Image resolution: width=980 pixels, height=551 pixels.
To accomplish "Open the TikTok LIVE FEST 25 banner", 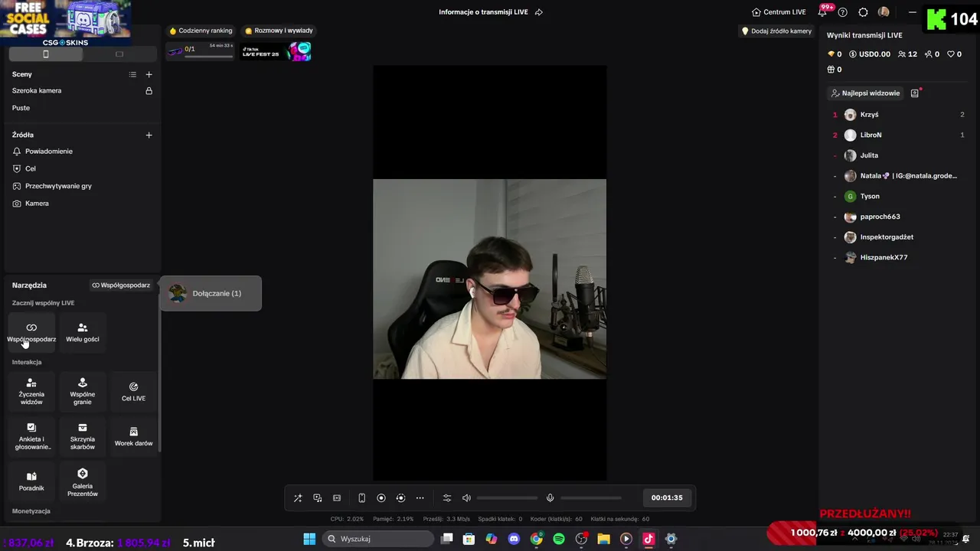I will click(276, 51).
